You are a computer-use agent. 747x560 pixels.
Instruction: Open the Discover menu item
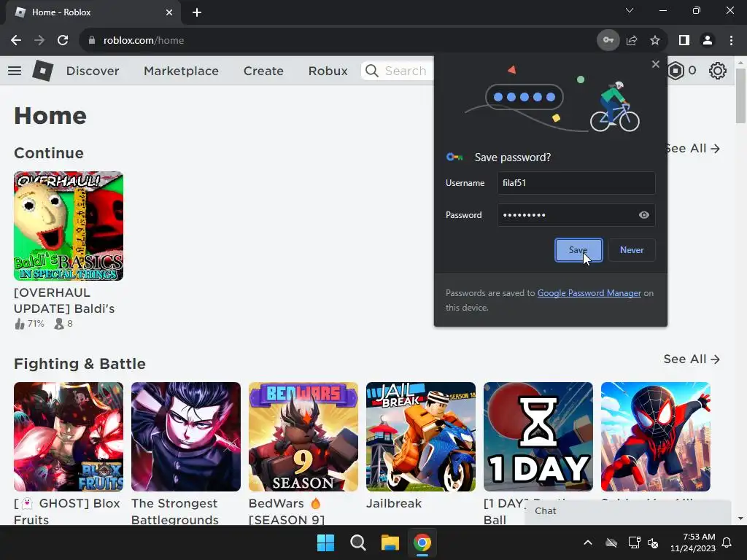coord(93,71)
